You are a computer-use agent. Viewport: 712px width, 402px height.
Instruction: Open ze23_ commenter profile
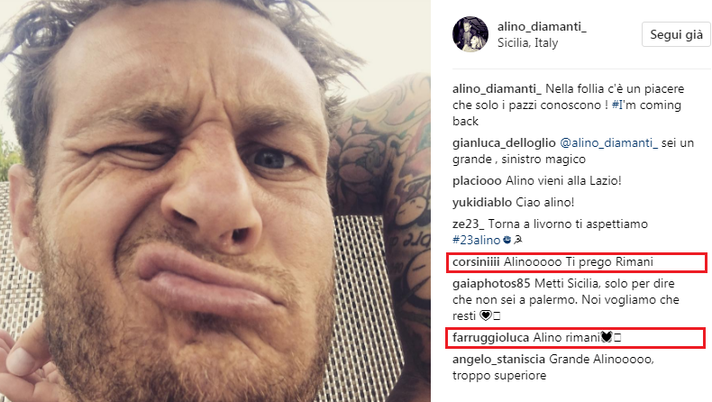(x=468, y=224)
